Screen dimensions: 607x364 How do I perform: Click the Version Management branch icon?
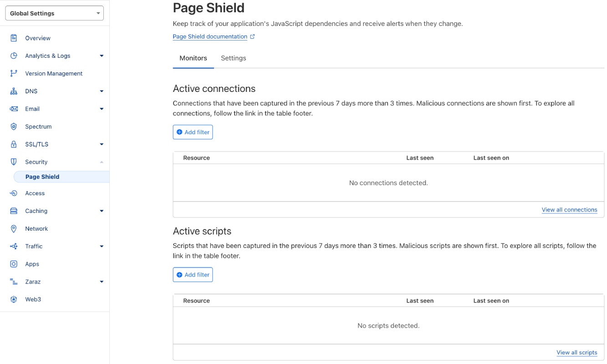coord(14,73)
